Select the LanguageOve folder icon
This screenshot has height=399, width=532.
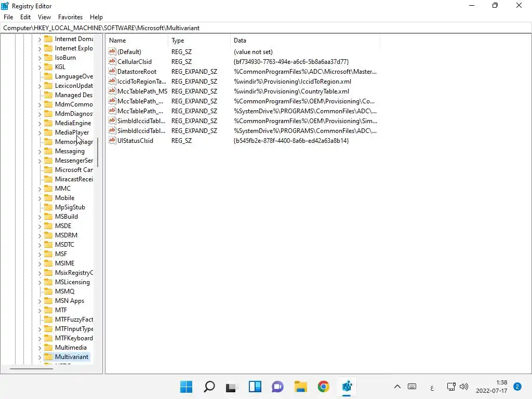(x=48, y=76)
